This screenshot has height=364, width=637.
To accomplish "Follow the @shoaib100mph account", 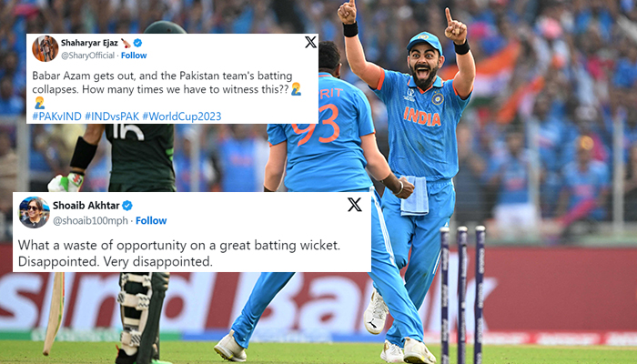I will 151,220.
